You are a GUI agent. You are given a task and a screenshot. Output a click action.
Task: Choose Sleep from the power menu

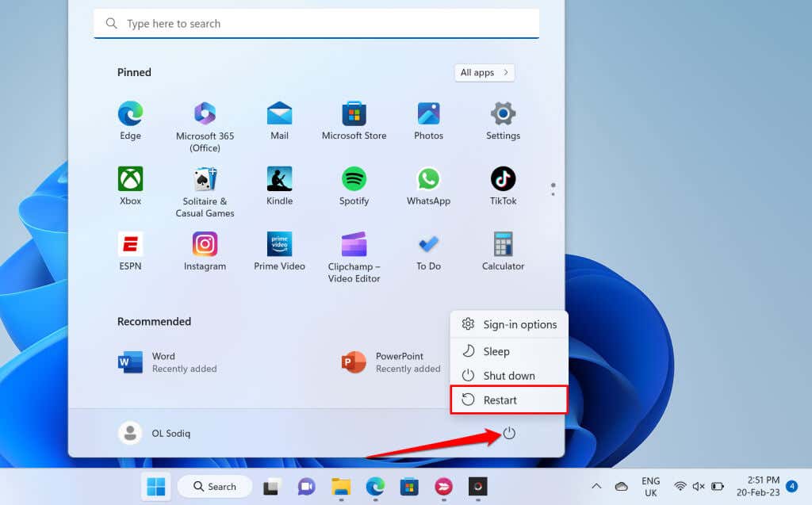click(509, 351)
